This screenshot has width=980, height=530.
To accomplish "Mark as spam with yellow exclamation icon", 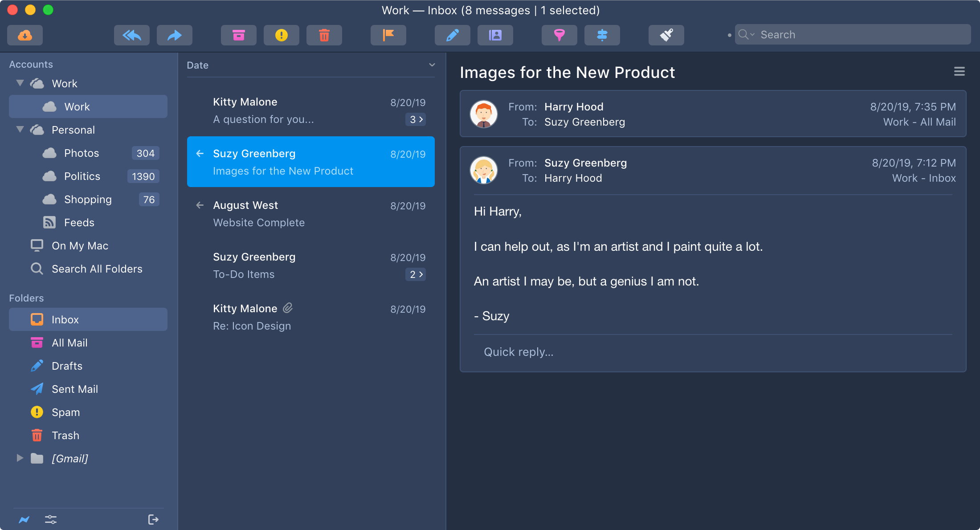I will pyautogui.click(x=281, y=35).
